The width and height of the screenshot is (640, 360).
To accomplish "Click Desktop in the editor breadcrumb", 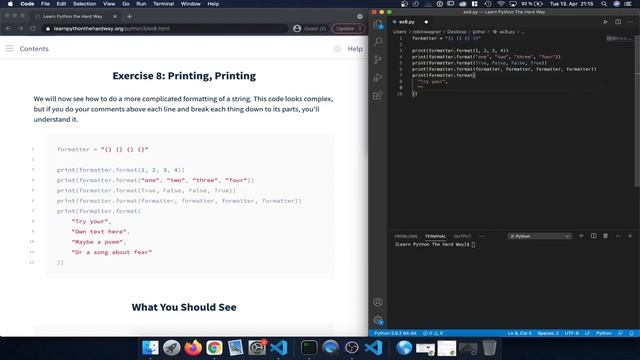I will click(x=456, y=31).
